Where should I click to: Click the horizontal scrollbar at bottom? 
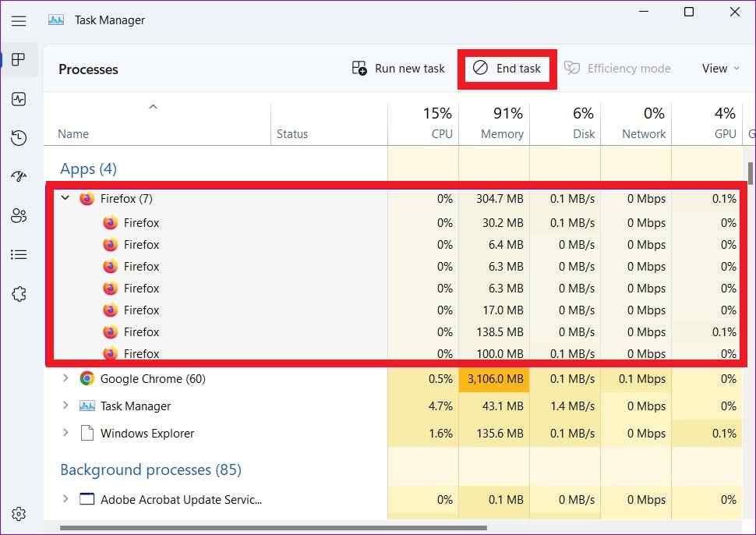coord(274,528)
